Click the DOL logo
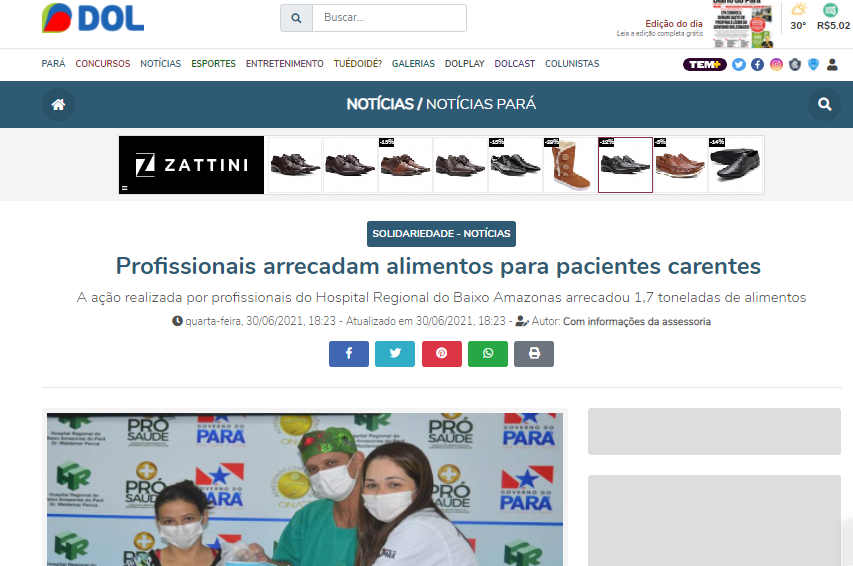 93,18
